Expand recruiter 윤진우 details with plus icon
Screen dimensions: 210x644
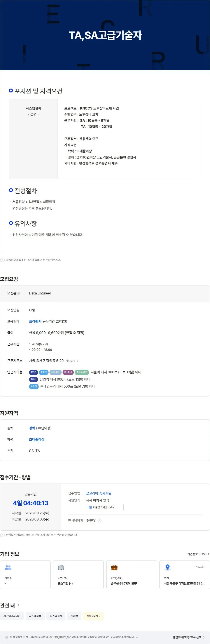click(100, 520)
